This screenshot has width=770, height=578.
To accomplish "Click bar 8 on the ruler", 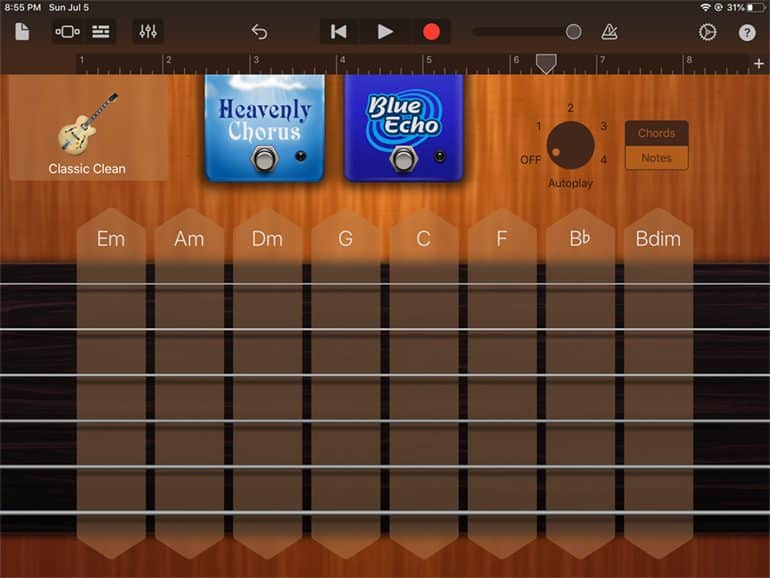I will 689,60.
